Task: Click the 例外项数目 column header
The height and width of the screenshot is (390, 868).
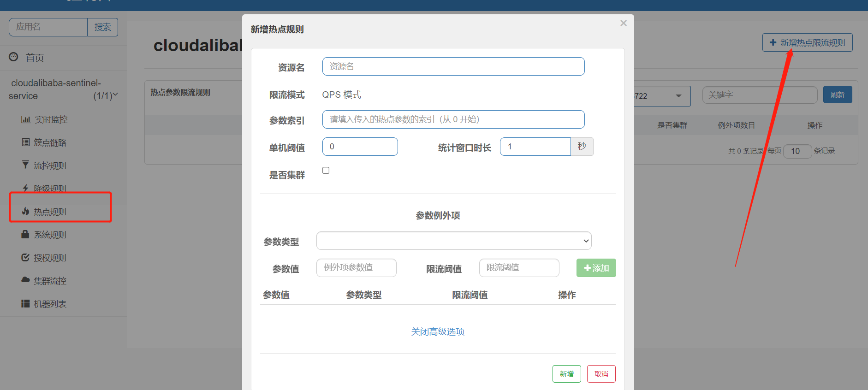Action: point(736,125)
